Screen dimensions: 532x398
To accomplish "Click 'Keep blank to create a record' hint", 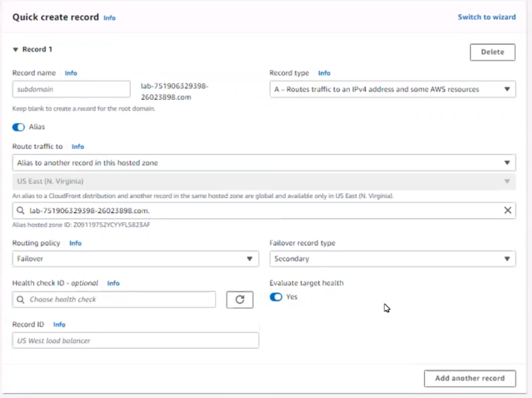I will click(x=83, y=109).
